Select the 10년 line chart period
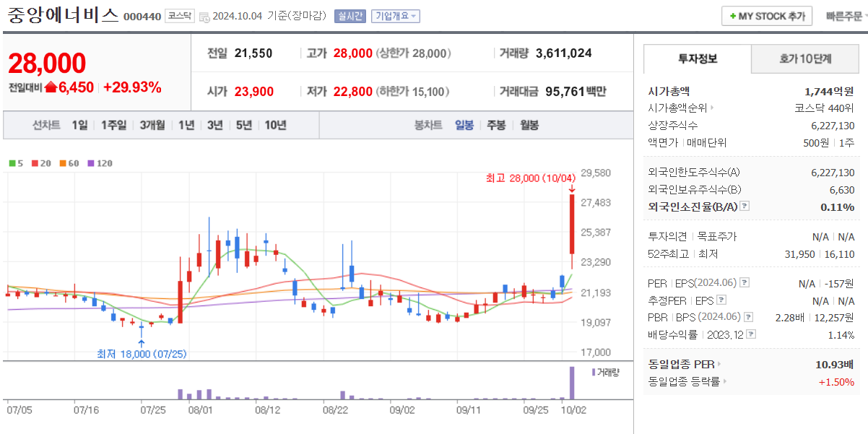The width and height of the screenshot is (868, 434). pyautogui.click(x=275, y=125)
